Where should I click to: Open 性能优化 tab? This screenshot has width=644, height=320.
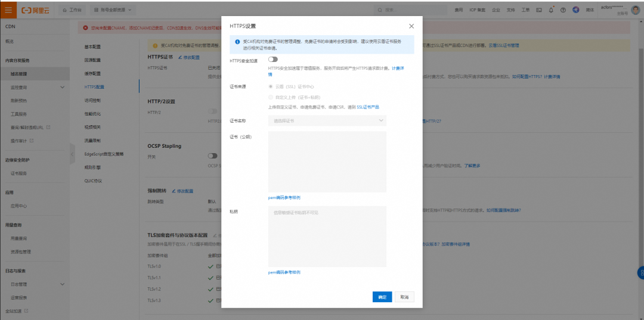pyautogui.click(x=92, y=114)
